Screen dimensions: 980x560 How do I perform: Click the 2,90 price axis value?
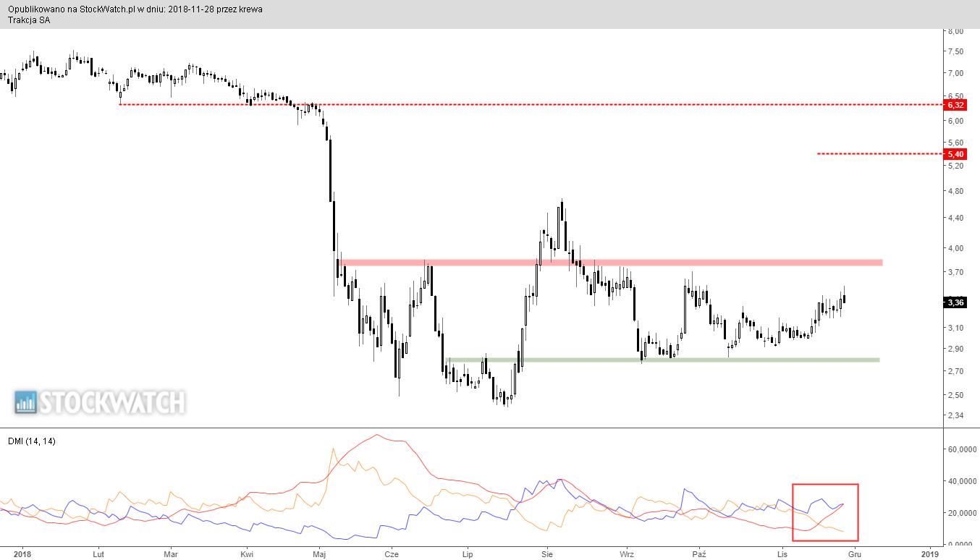click(955, 349)
